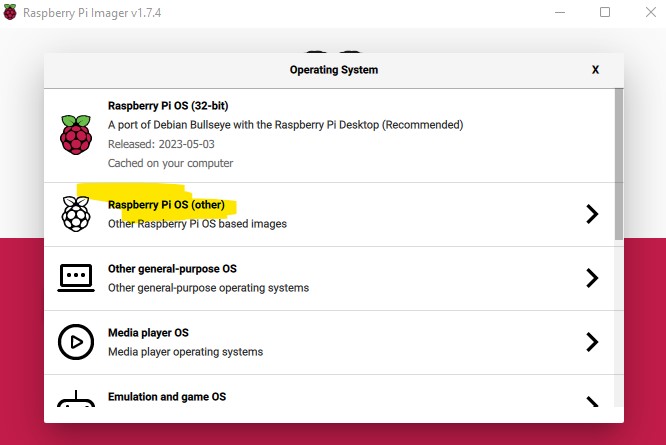The image size is (666, 445).
Task: Click the play-circle icon for Media player OS
Action: 76,342
